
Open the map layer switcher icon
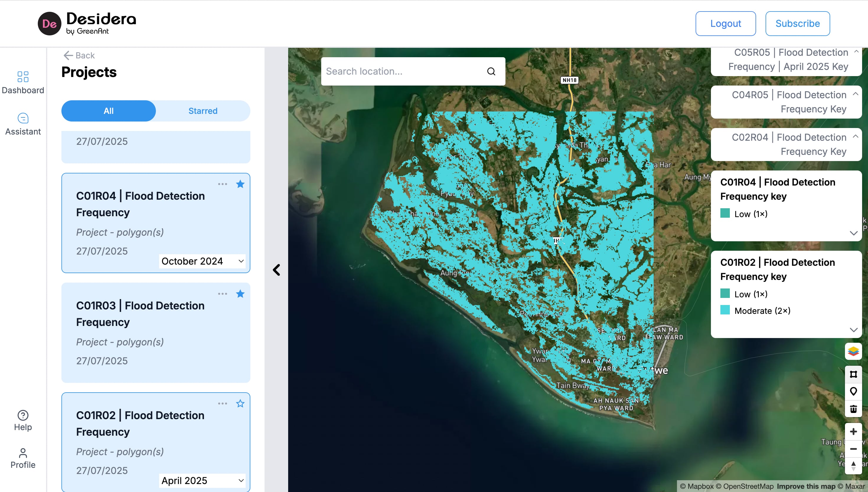click(854, 351)
